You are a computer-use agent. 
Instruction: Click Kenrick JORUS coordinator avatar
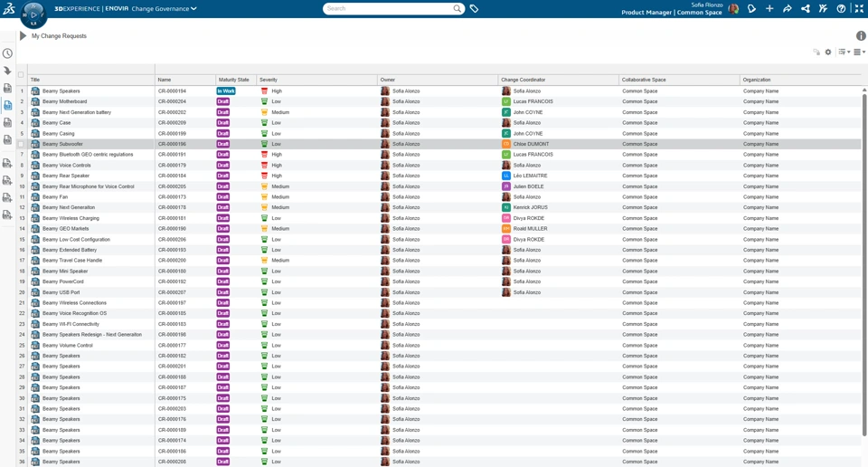506,207
